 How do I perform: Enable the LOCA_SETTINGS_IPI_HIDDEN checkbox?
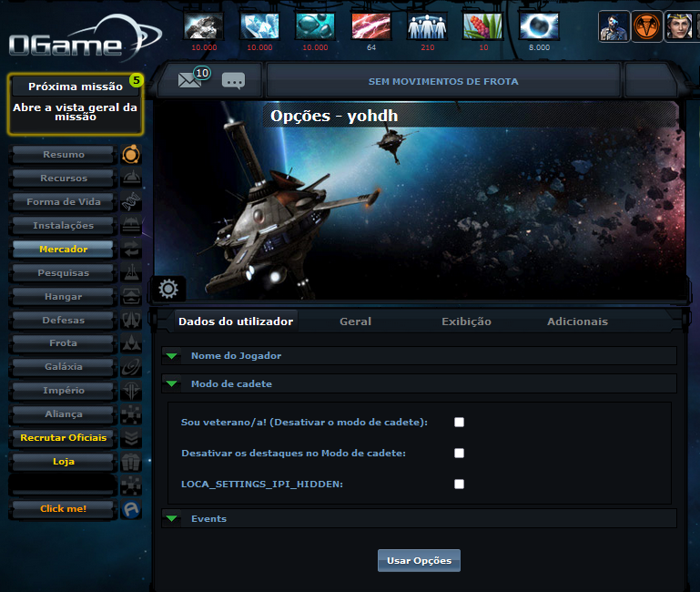(x=460, y=484)
